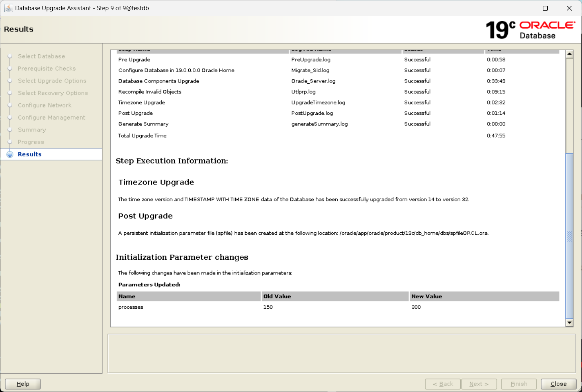Viewport: 582px width, 392px height.
Task: Click the Help button
Action: [23, 384]
